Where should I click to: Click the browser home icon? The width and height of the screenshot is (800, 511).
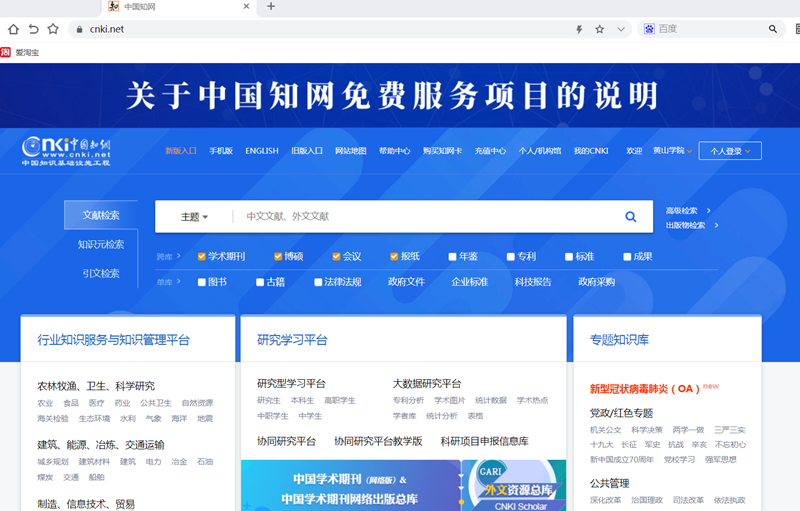click(x=13, y=29)
